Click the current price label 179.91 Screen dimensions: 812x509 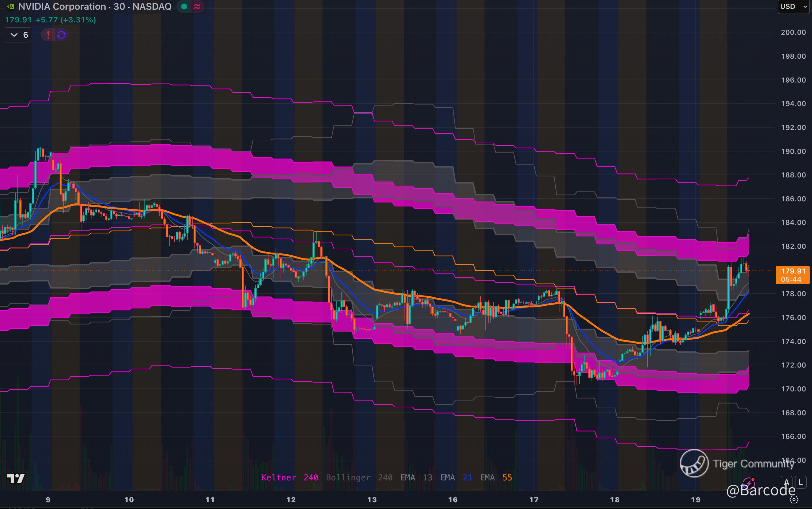793,271
